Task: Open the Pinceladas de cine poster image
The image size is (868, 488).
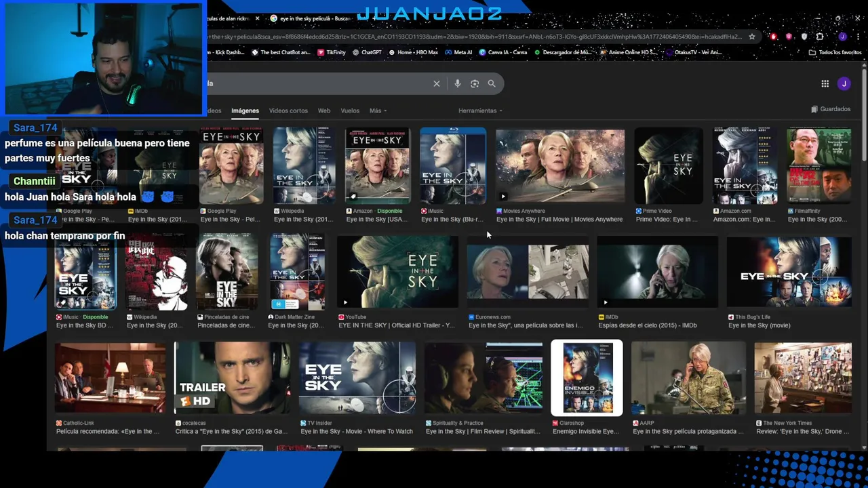Action: [x=227, y=272]
